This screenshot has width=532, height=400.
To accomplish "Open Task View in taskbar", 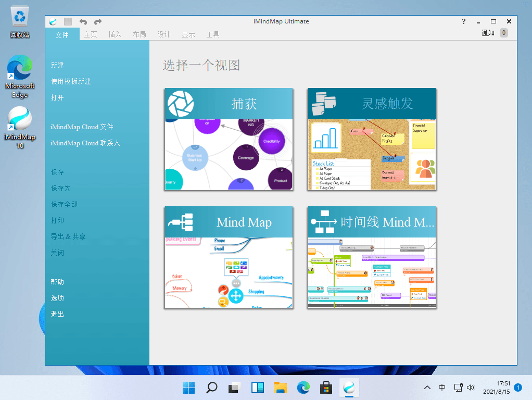I will pos(234,387).
